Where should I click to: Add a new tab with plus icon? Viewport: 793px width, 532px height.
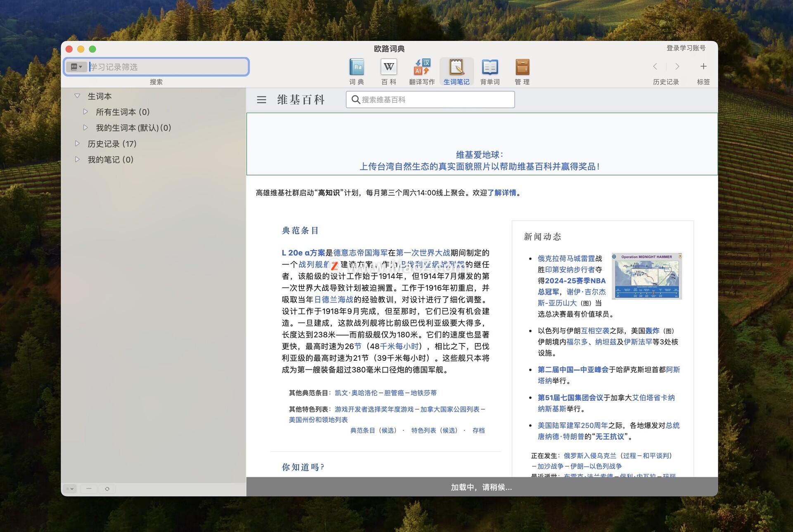pos(703,66)
